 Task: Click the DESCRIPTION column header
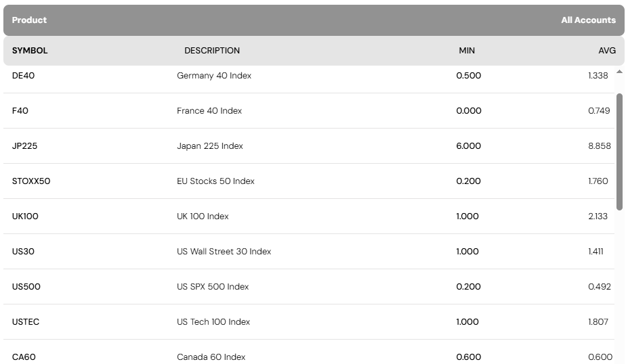[212, 51]
